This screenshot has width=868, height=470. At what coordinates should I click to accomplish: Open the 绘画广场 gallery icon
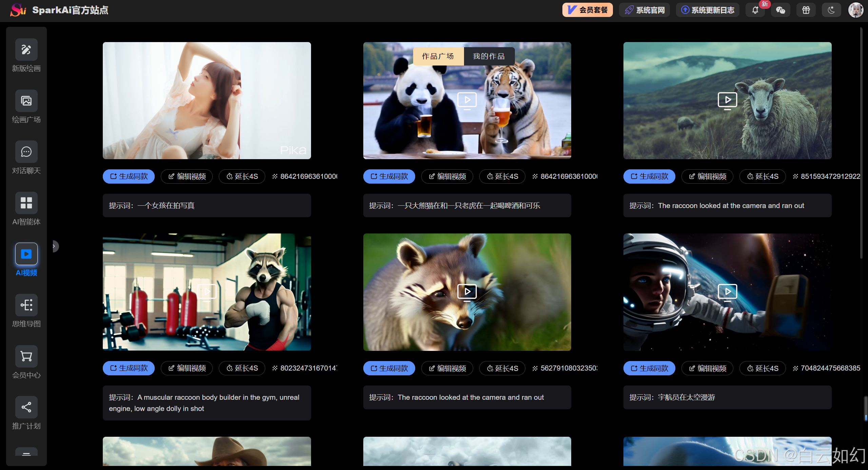(x=26, y=101)
